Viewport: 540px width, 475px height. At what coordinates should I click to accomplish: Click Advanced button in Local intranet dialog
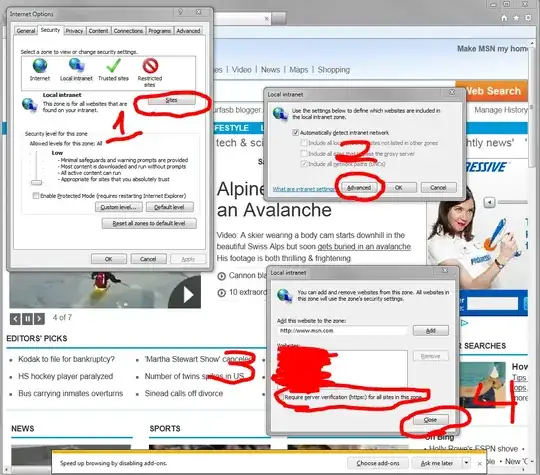click(359, 187)
